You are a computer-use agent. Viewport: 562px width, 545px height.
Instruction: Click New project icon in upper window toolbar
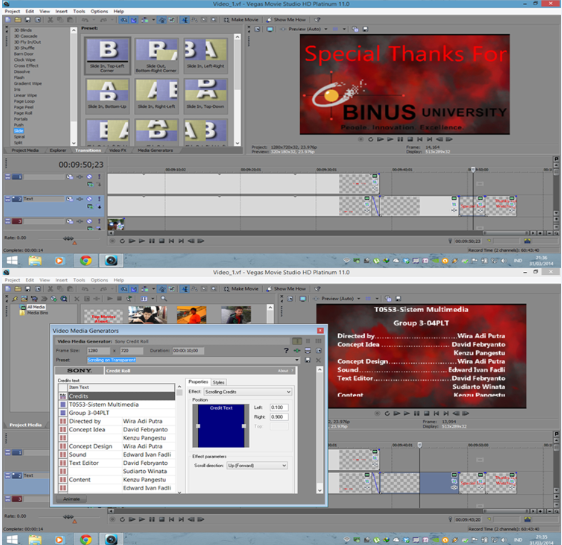tap(8, 20)
